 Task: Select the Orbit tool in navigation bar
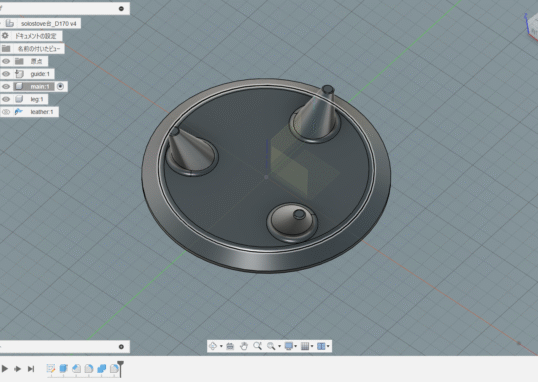coord(213,346)
